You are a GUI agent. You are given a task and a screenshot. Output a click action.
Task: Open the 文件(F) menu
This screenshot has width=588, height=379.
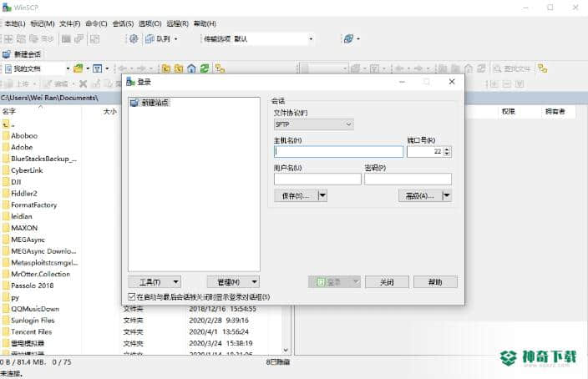70,23
